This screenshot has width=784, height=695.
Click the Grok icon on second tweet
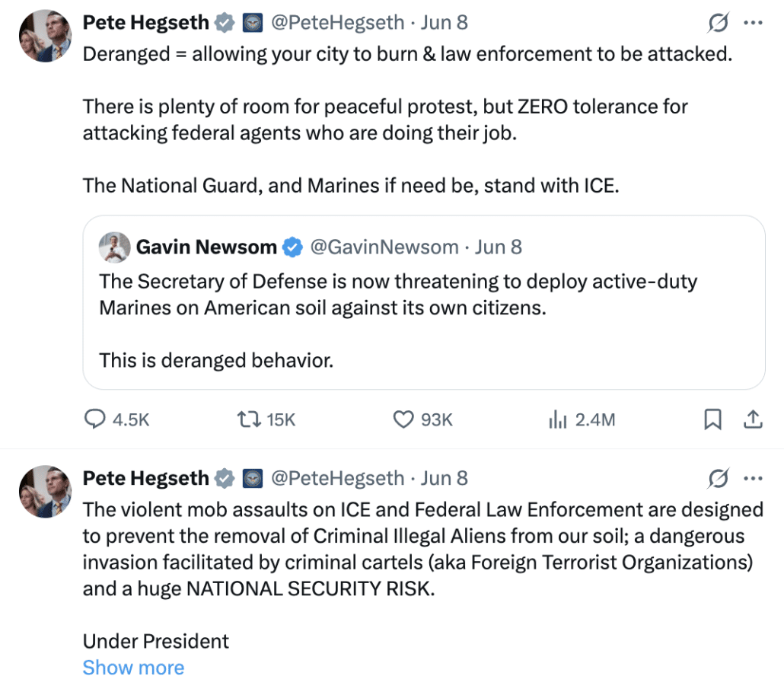pyautogui.click(x=718, y=479)
